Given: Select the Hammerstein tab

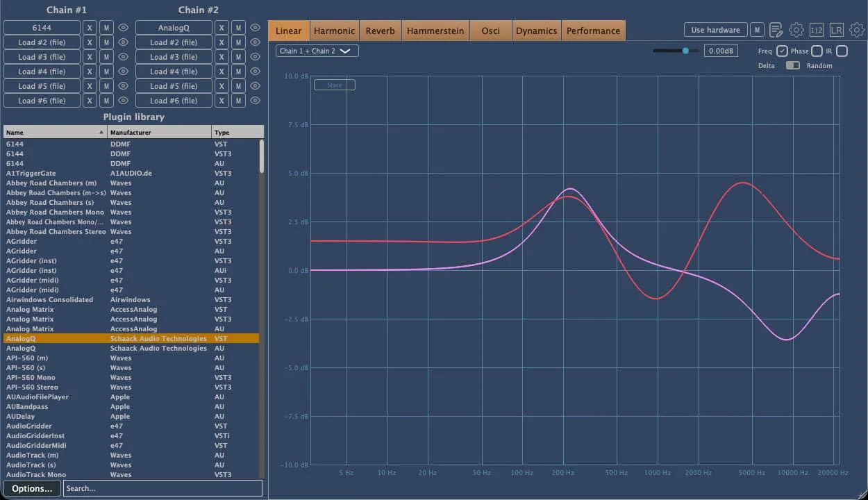Looking at the screenshot, I should click(435, 31).
